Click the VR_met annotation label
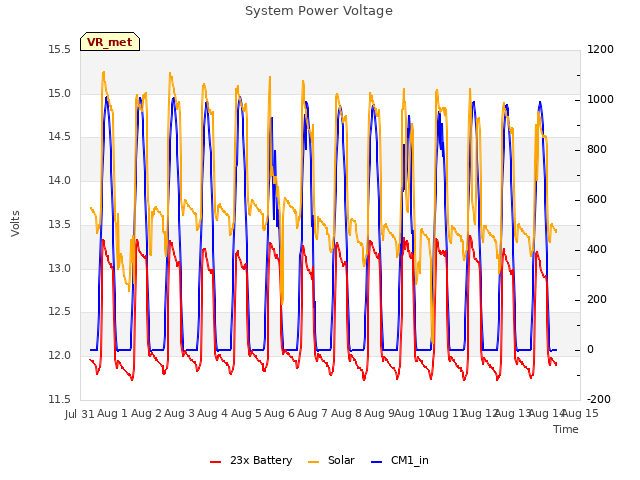 (x=110, y=42)
